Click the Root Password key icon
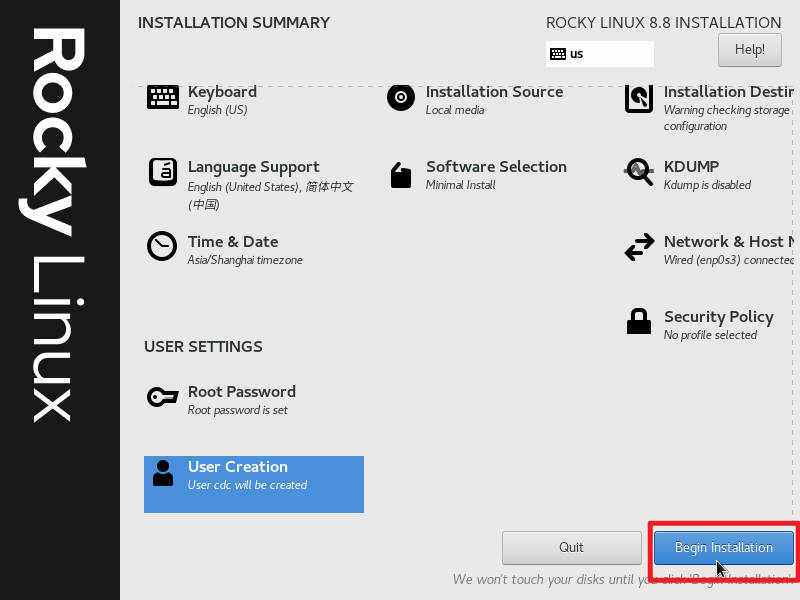This screenshot has width=800, height=600. click(163, 396)
